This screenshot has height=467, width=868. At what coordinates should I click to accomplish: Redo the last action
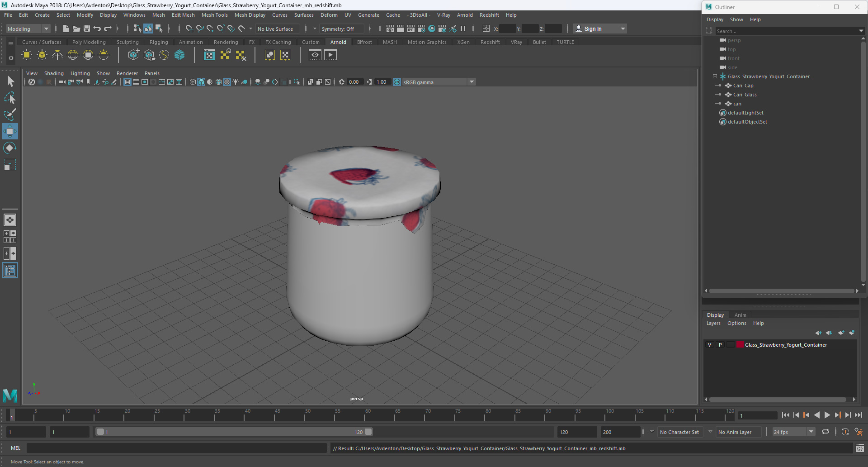click(x=108, y=29)
